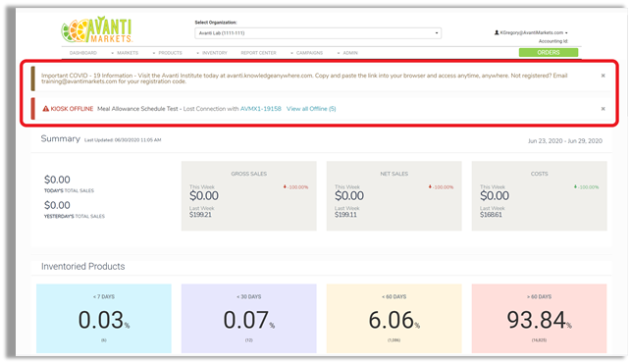Open the AVMX1-19158 kiosk link
The height and width of the screenshot is (364, 630).
tap(261, 109)
